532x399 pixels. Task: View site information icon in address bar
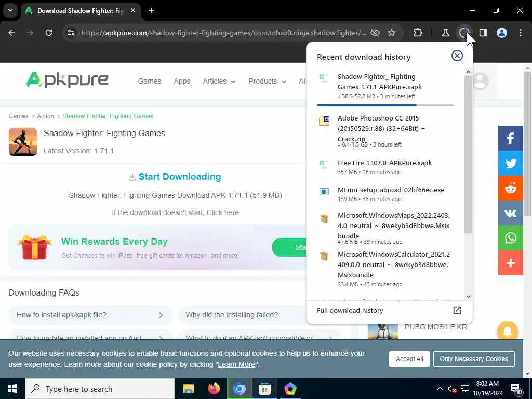pos(71,33)
